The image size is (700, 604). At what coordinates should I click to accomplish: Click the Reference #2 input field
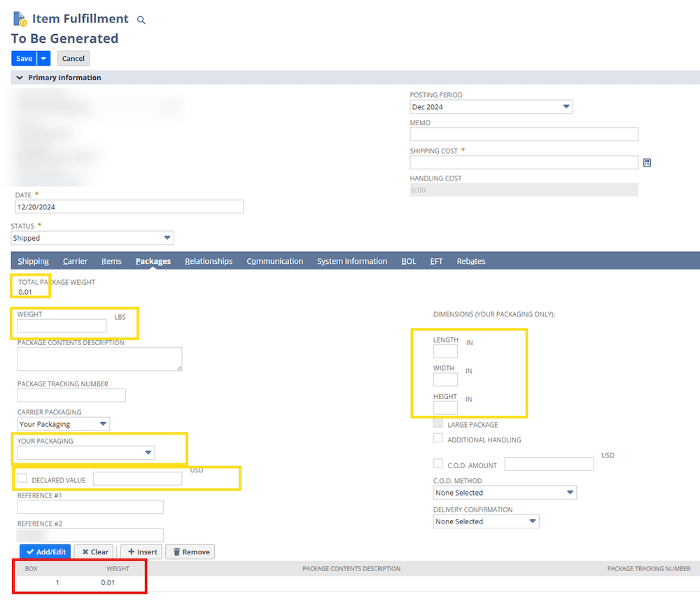(x=90, y=535)
